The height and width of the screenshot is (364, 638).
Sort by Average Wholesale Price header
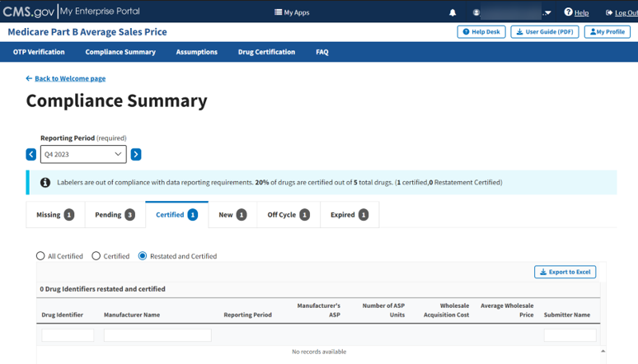[507, 310]
